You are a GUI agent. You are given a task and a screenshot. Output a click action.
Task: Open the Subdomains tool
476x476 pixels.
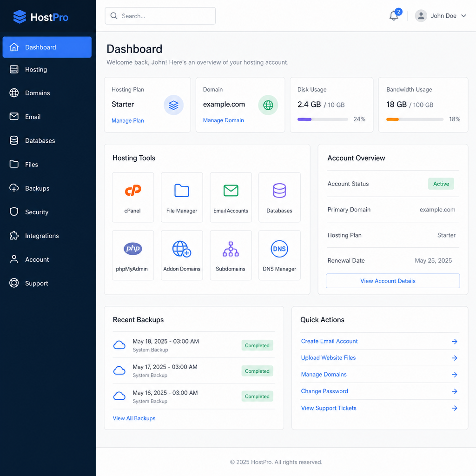[x=231, y=255]
